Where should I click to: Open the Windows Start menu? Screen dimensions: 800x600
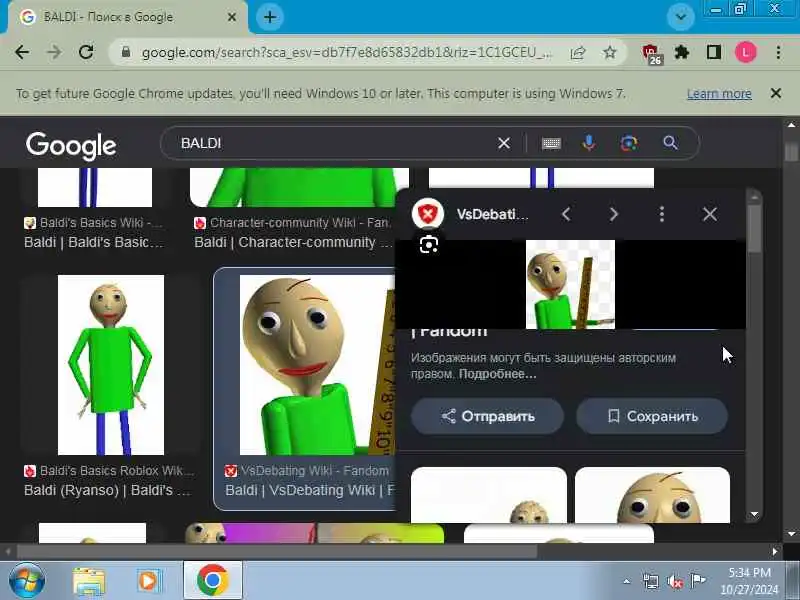pyautogui.click(x=27, y=581)
